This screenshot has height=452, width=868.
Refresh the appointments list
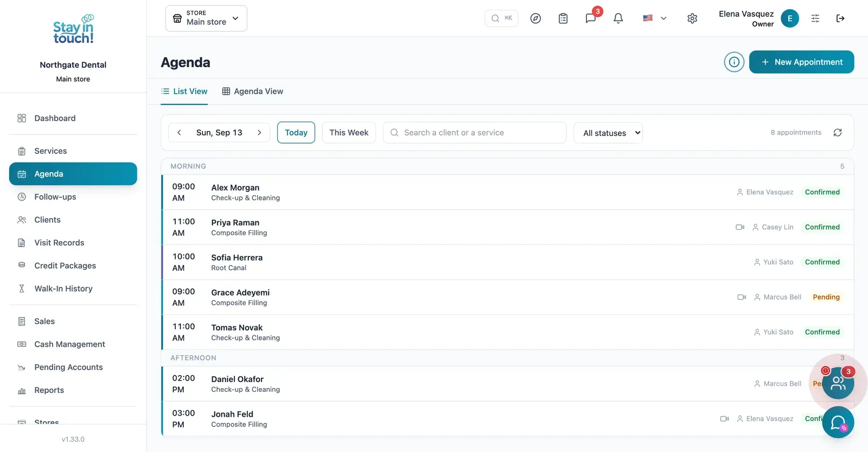click(838, 133)
